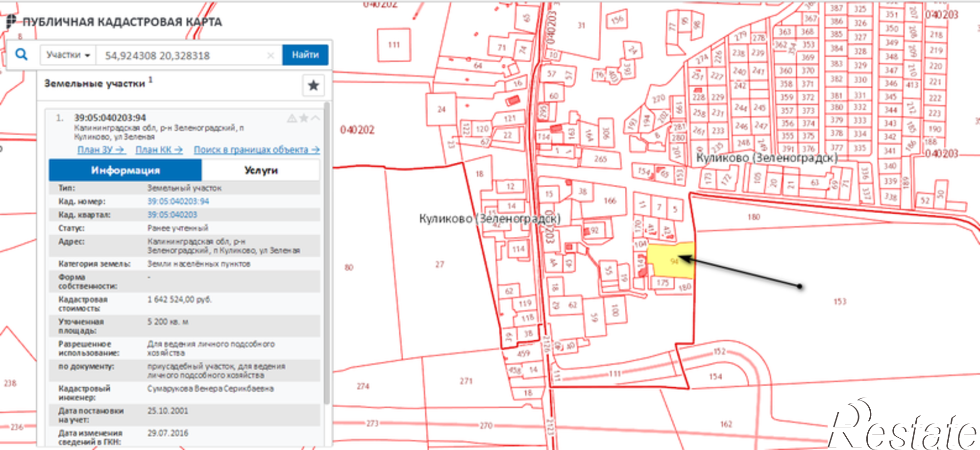The height and width of the screenshot is (450, 980).
Task: Click the cadastral value 1 642 524,00 руб.
Action: (179, 300)
